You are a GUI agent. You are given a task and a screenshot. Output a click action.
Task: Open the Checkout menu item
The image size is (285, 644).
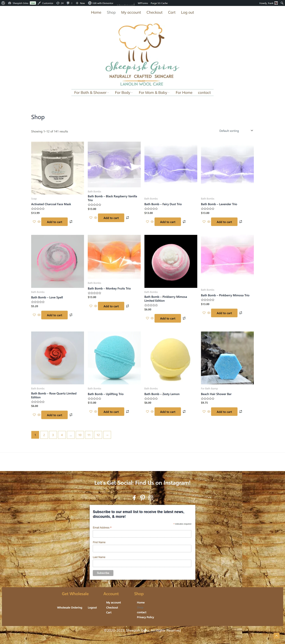155,12
